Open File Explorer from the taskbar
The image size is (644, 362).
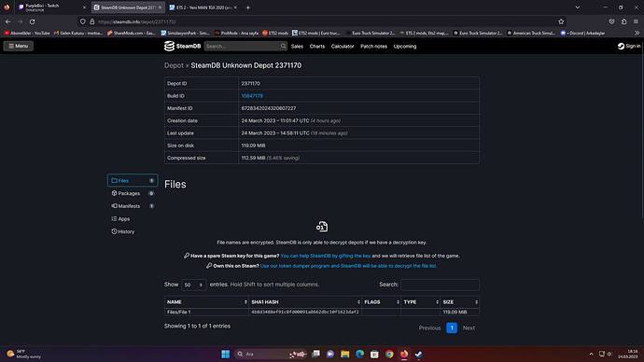tap(345, 354)
